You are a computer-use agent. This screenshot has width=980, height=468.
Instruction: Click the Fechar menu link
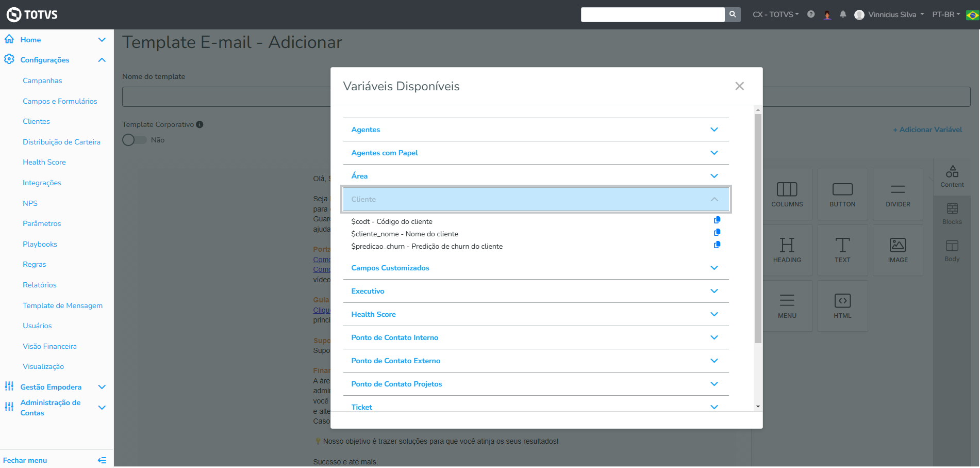25,460
